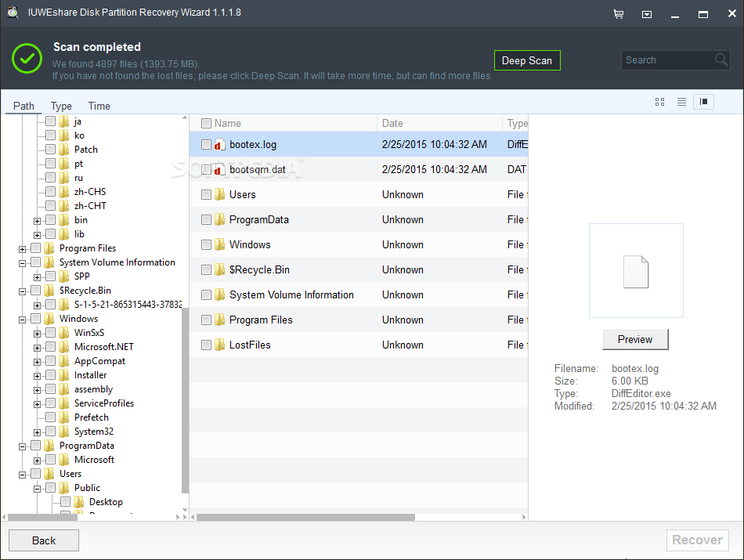Image resolution: width=744 pixels, height=560 pixels.
Task: Switch to the Type tab
Action: tap(61, 106)
